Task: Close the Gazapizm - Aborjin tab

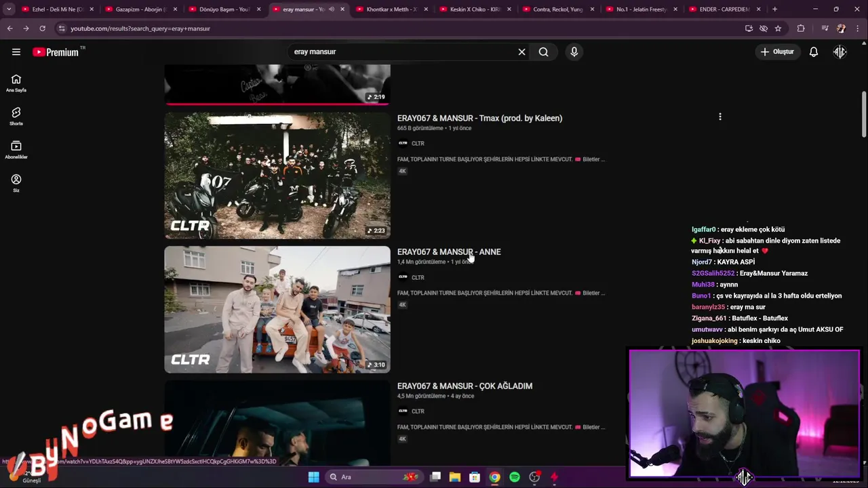Action: click(175, 9)
